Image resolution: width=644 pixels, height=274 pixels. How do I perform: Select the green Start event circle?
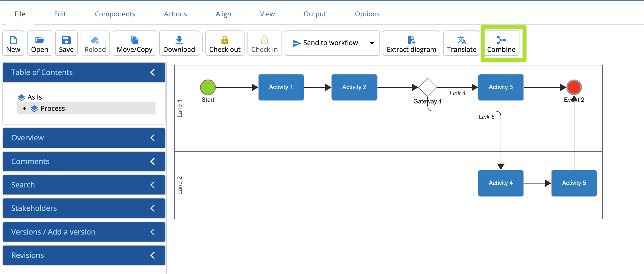tap(208, 87)
